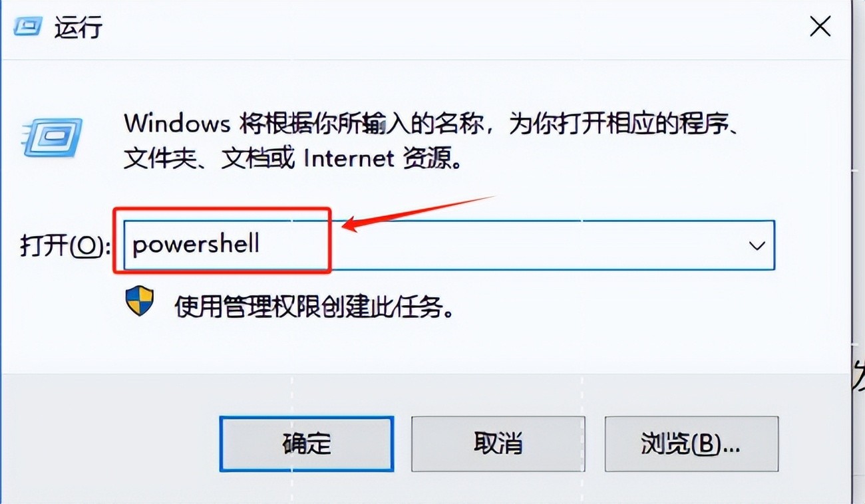Viewport: 865px width, 504px height.
Task: Open file browser via 浏览(B)... button
Action: tap(691, 443)
